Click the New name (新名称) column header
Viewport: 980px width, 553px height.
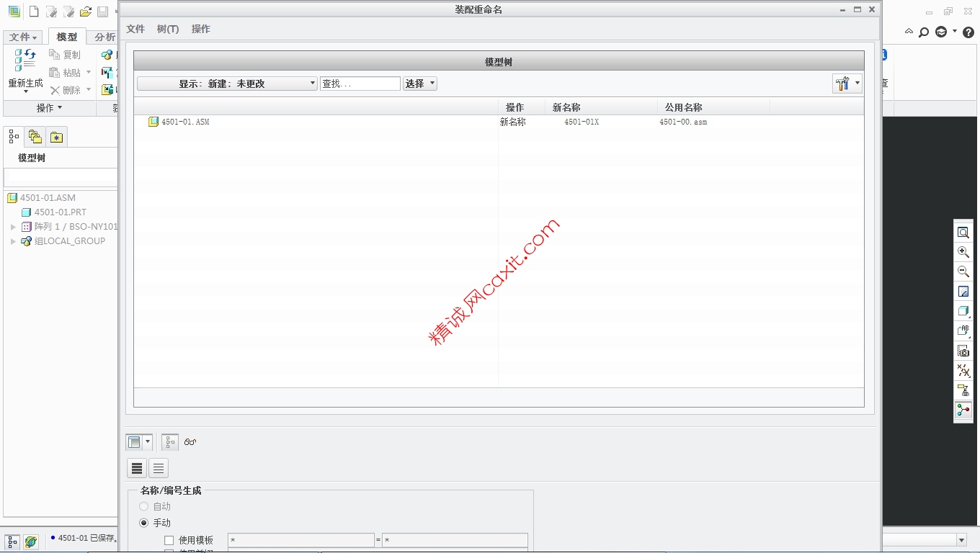pos(601,107)
